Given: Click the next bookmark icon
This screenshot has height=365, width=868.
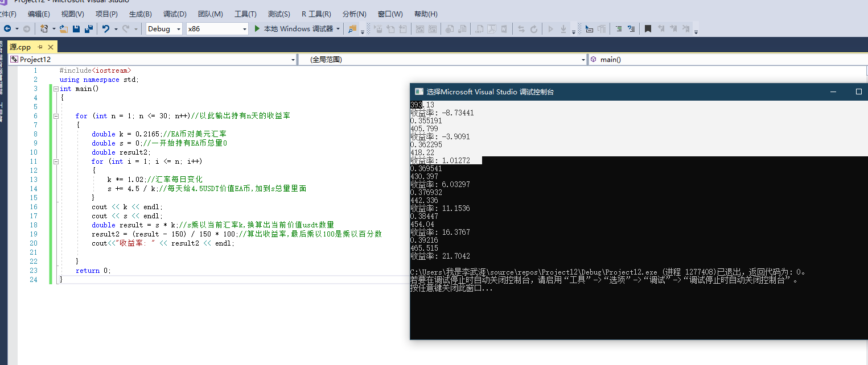Looking at the screenshot, I should click(673, 28).
